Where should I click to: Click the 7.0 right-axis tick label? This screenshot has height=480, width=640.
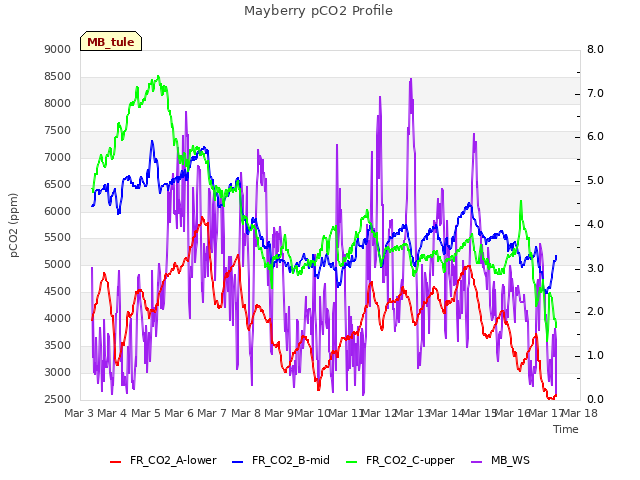[595, 93]
